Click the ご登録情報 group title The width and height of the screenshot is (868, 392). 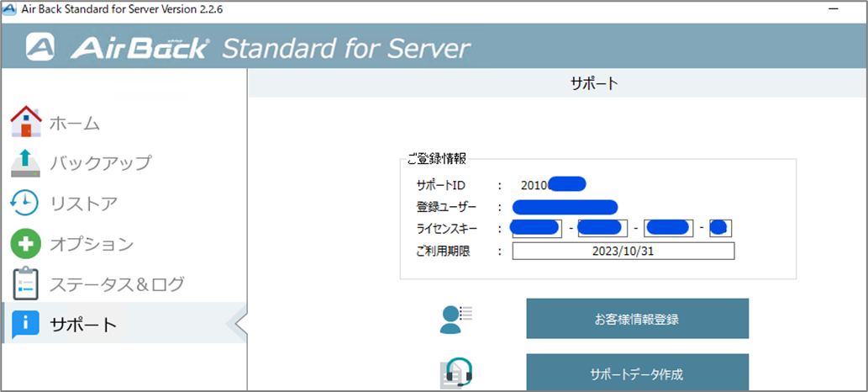coord(436,159)
